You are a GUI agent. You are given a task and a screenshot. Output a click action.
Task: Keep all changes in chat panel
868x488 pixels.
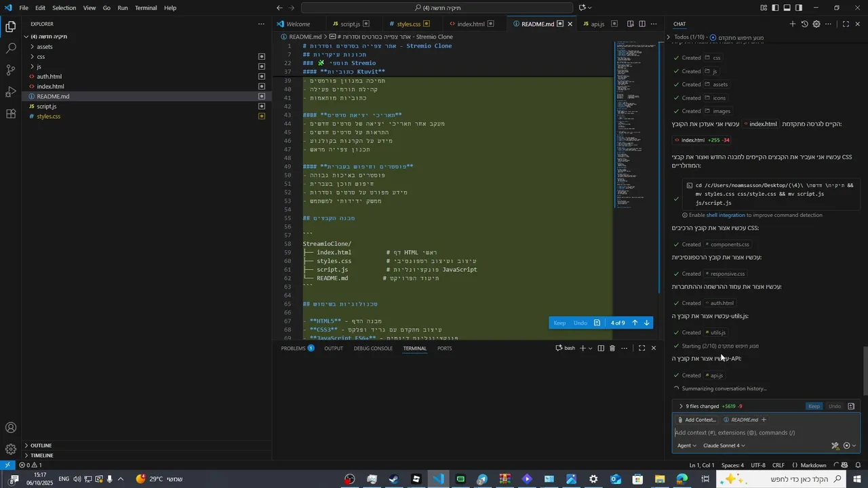pyautogui.click(x=814, y=407)
